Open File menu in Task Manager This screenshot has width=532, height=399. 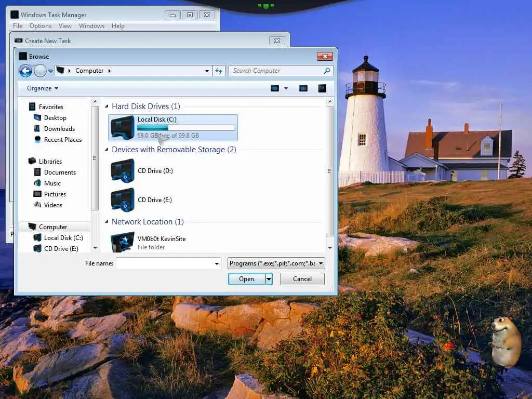tap(18, 26)
